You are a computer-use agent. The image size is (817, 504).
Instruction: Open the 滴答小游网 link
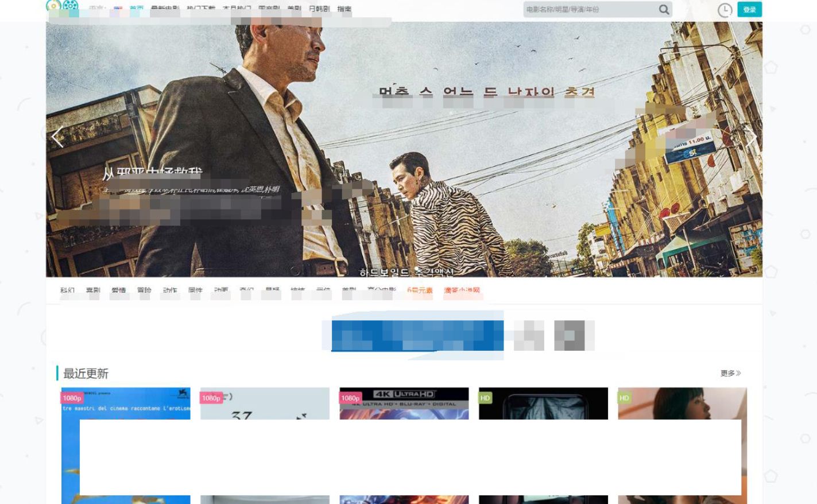[463, 290]
